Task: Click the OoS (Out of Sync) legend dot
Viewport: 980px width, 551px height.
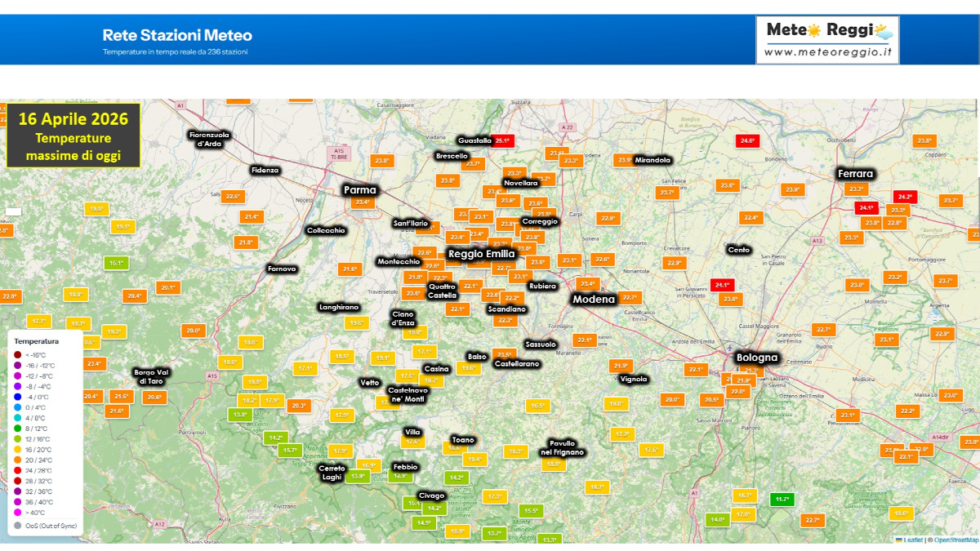Action: click(x=17, y=526)
